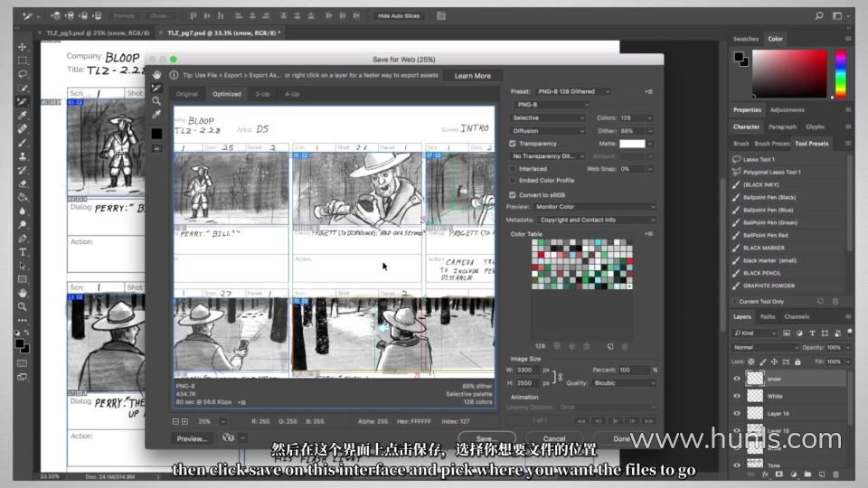
Task: Click the red color picker field in Color panel
Action: click(788, 73)
